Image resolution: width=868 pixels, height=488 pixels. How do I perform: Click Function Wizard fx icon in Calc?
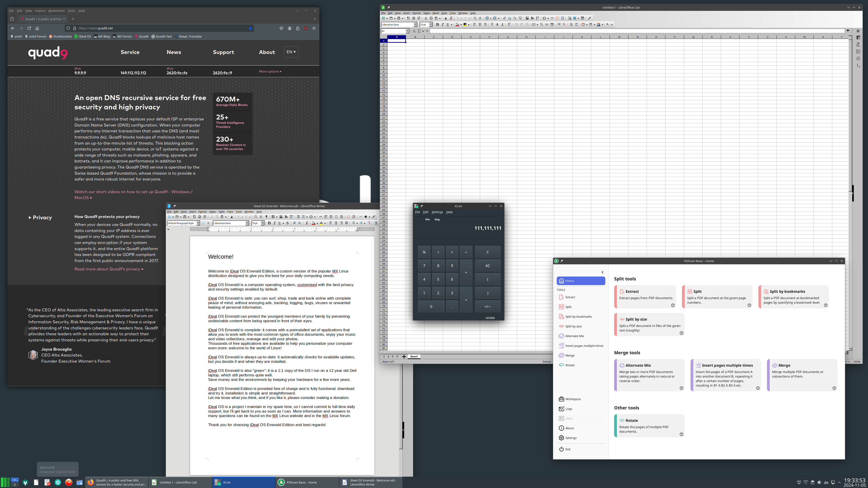415,31
